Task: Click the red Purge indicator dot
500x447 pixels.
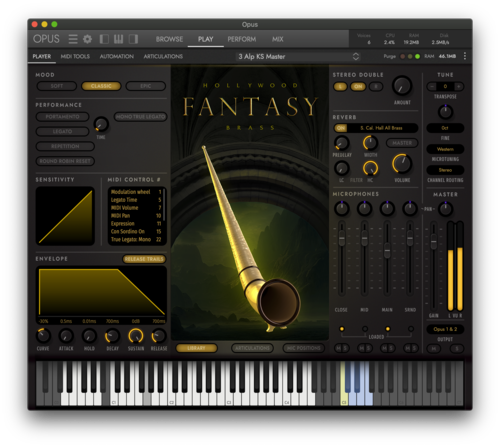Action: click(x=403, y=56)
